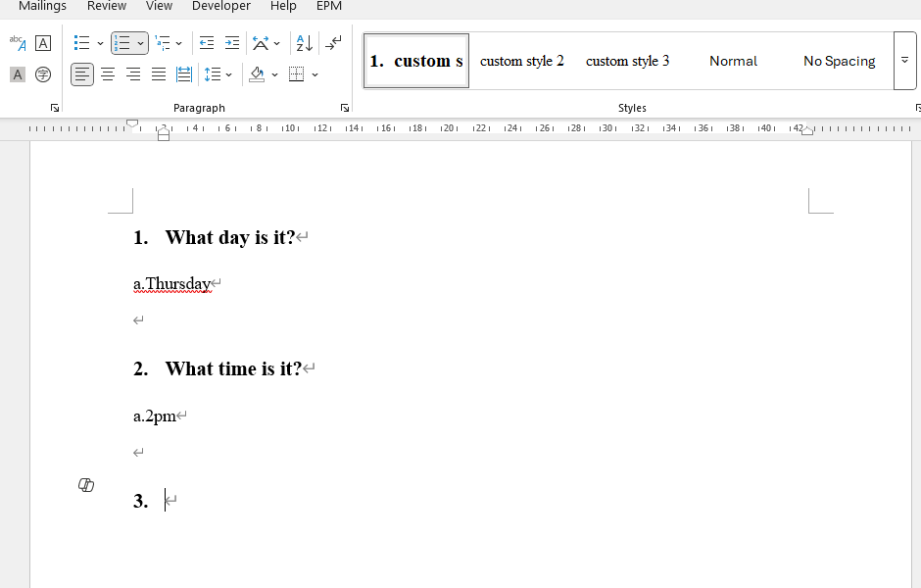Click the Sort A-Z icon
921x588 pixels.
click(305, 43)
